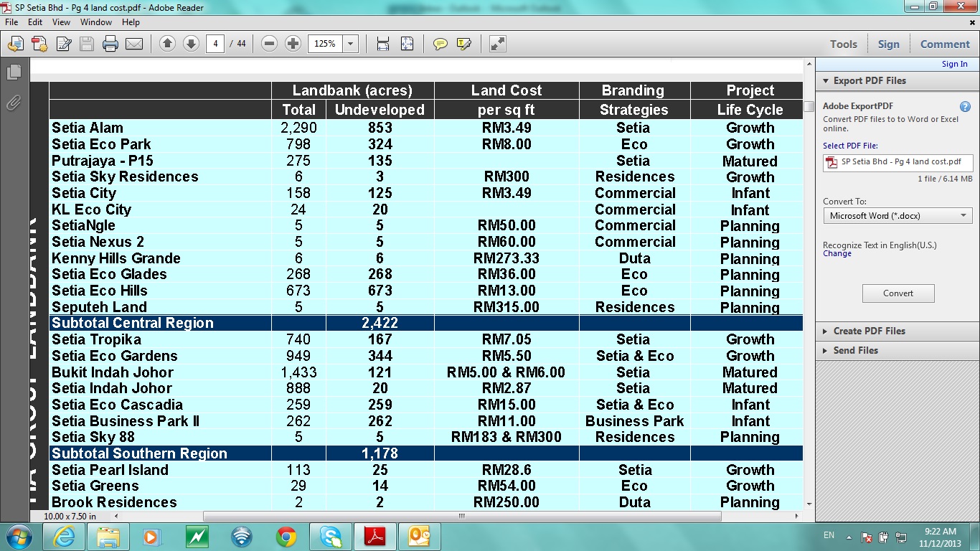Open Internet Explorer from the taskbar
The image size is (980, 551).
click(x=63, y=537)
